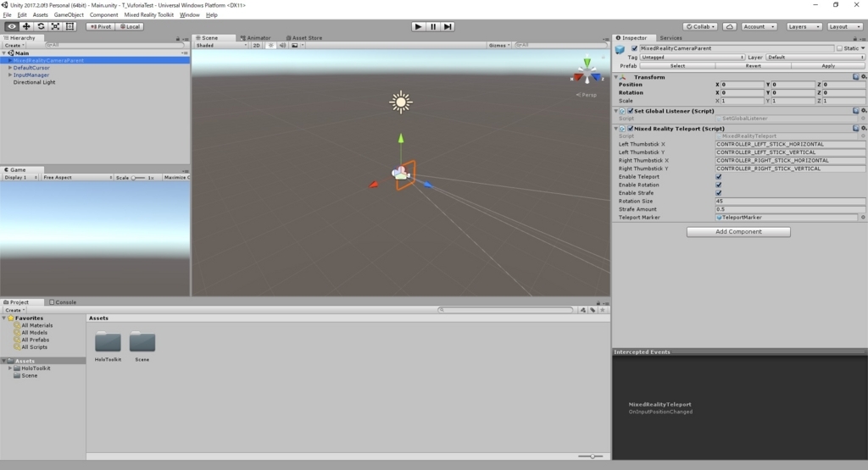The width and height of the screenshot is (868, 470).
Task: Switch to the Services tab
Action: (670, 38)
